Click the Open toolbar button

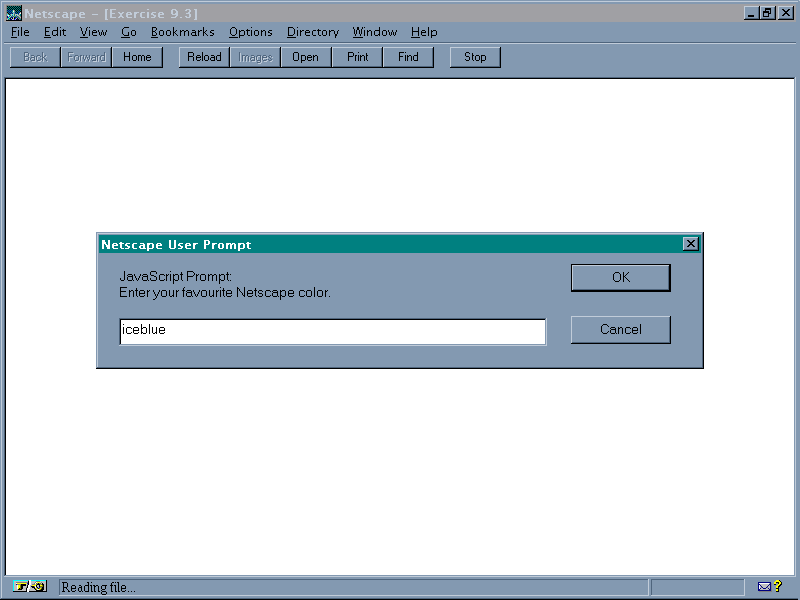coord(305,57)
